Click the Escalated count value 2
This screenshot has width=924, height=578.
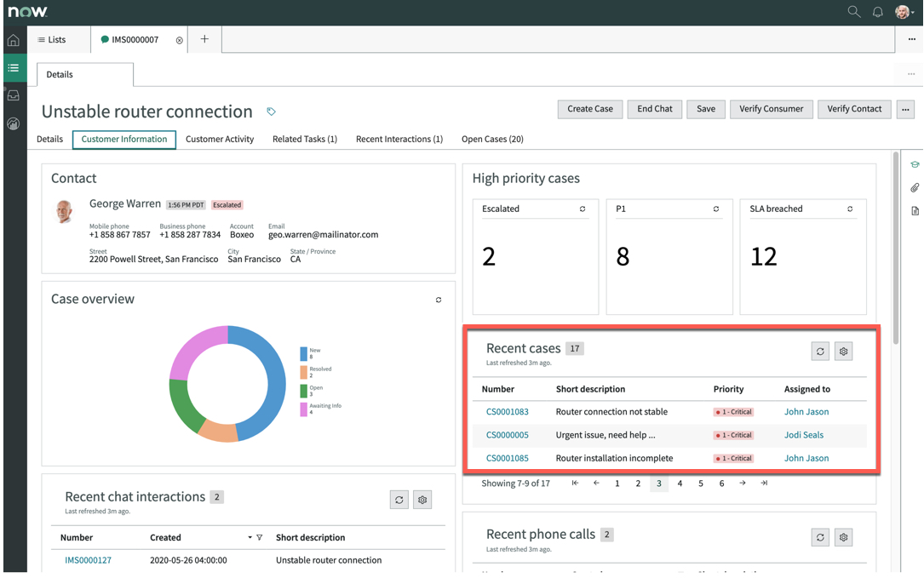pyautogui.click(x=489, y=257)
